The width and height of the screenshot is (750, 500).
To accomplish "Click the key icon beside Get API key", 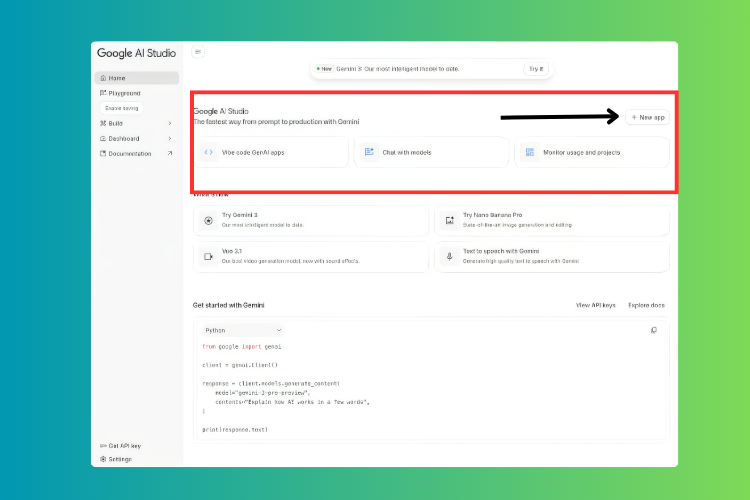I will tap(103, 446).
